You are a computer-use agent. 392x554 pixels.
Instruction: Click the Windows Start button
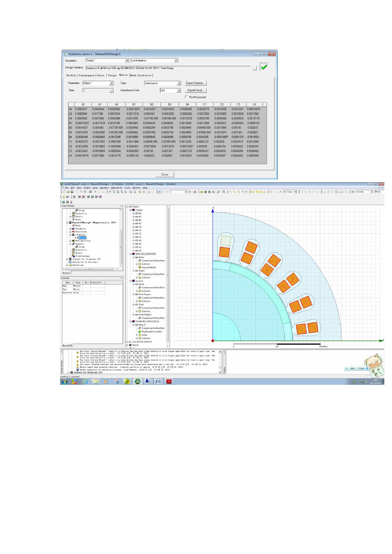(x=65, y=381)
